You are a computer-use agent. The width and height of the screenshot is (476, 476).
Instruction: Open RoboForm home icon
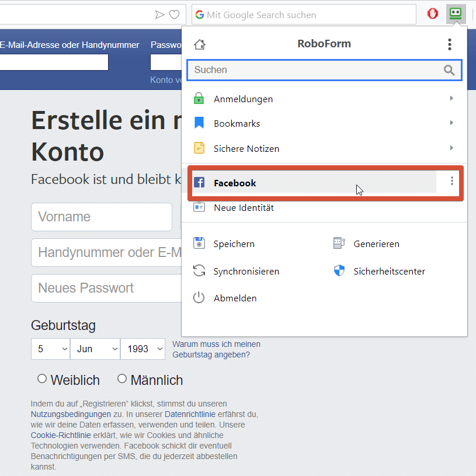[199, 44]
